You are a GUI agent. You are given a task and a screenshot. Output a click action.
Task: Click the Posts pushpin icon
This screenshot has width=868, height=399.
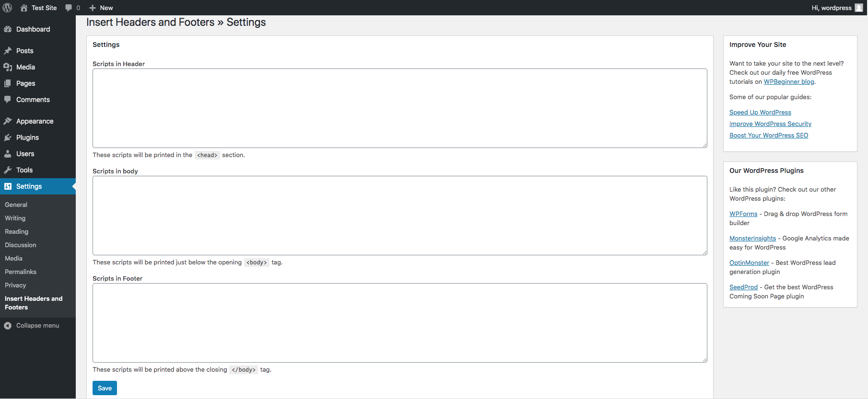[x=8, y=51]
